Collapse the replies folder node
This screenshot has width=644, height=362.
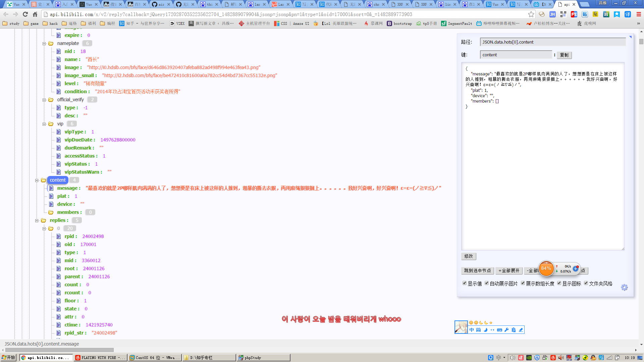37,221
